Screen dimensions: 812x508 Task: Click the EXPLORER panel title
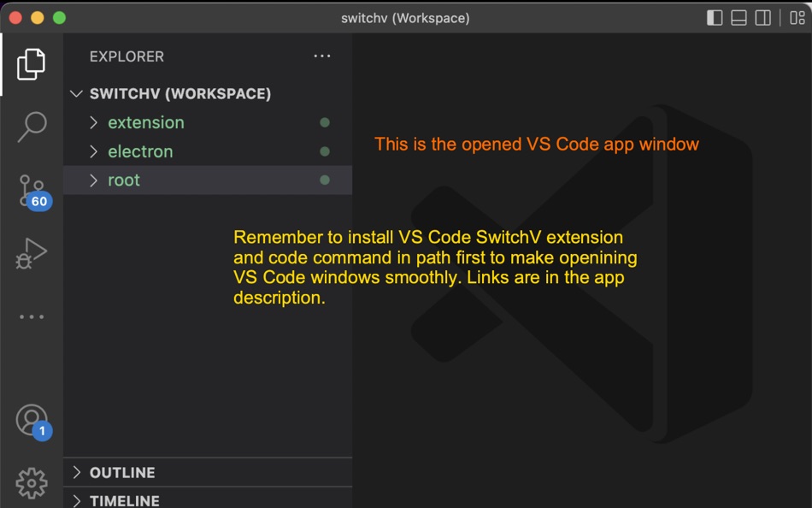(127, 56)
